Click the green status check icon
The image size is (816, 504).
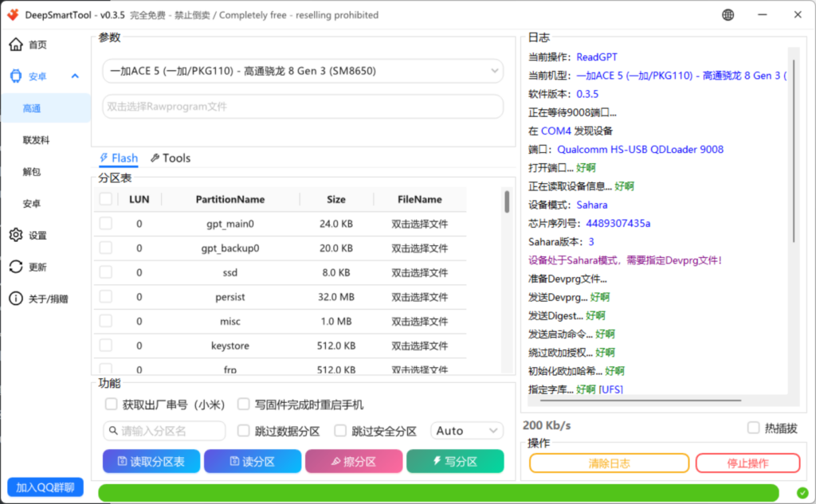click(x=802, y=492)
